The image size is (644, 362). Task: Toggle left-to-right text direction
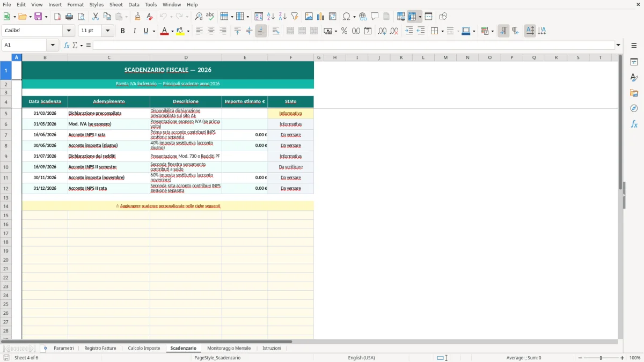coord(503,31)
